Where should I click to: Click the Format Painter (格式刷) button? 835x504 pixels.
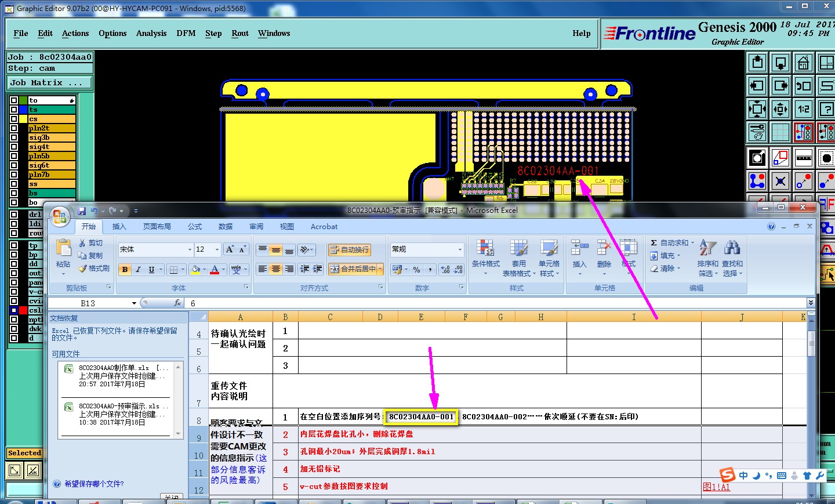coord(95,269)
